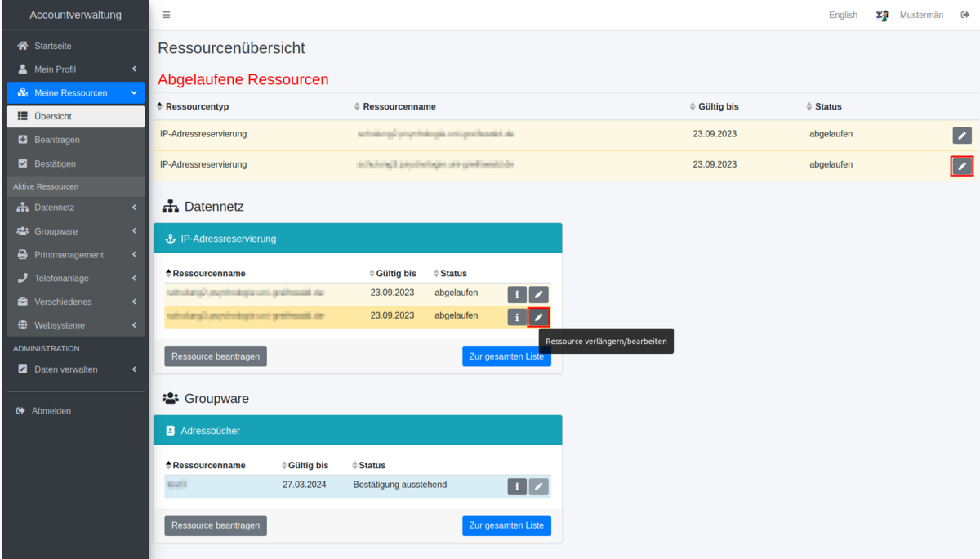980x559 pixels.
Task: Collapse the Meine Ressourcen menu
Action: click(x=75, y=93)
